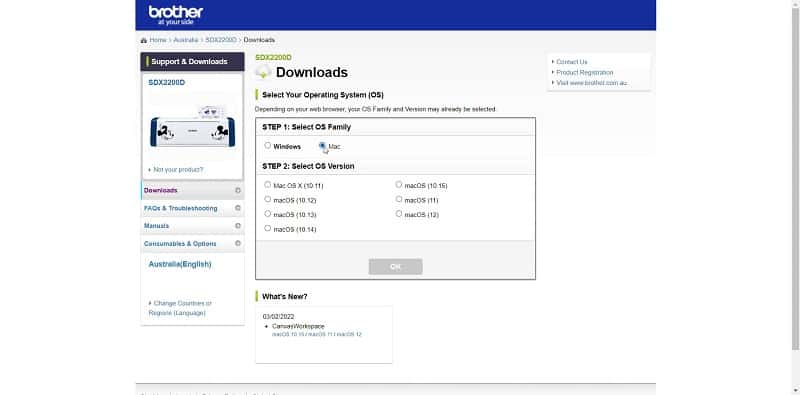Click the 'STEP 1: Select OS Family' heading
The width and height of the screenshot is (800, 395).
tap(307, 127)
